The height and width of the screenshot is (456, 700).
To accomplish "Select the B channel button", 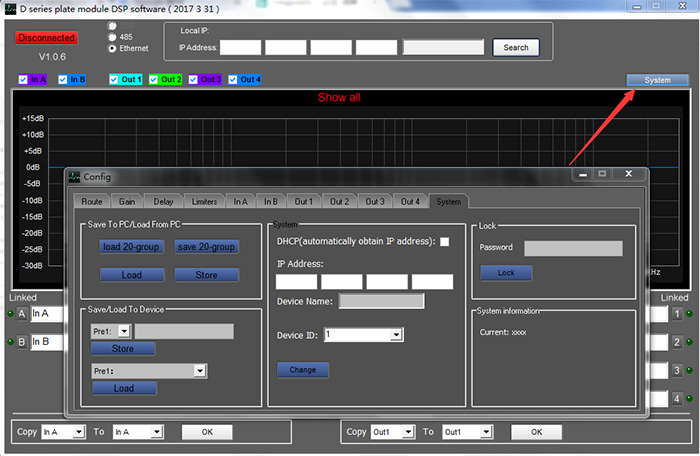I will tap(22, 342).
